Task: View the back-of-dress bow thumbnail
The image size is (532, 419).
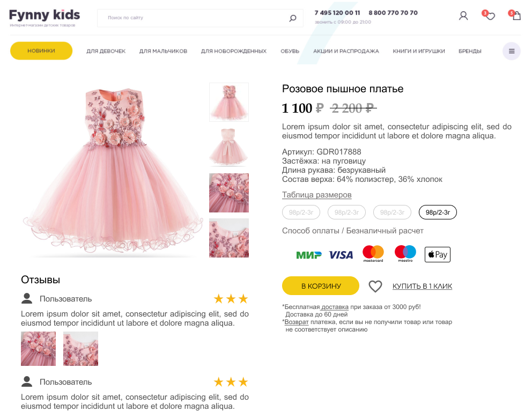Action: pyautogui.click(x=229, y=147)
